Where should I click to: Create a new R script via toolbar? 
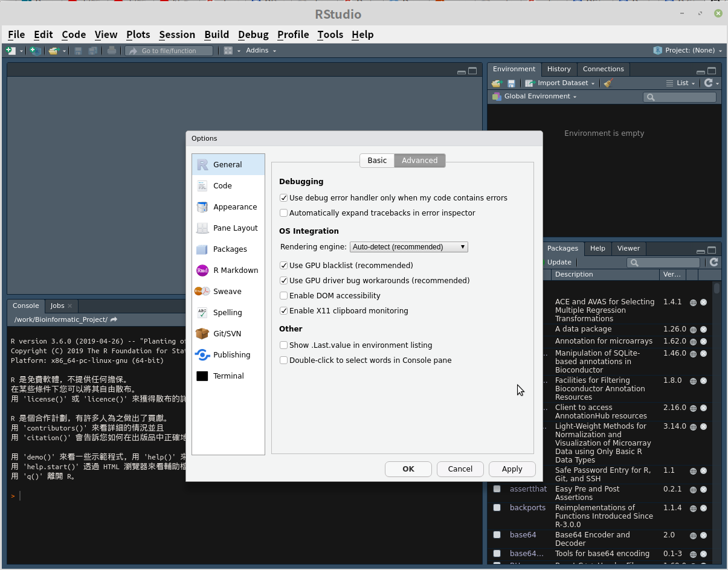pyautogui.click(x=11, y=50)
